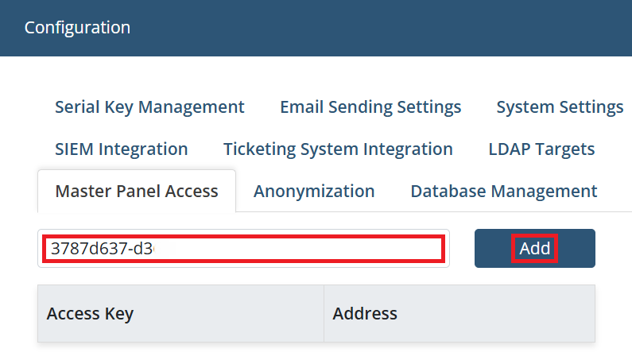This screenshot has height=364, width=632.
Task: Open the System Settings tab
Action: pos(560,106)
